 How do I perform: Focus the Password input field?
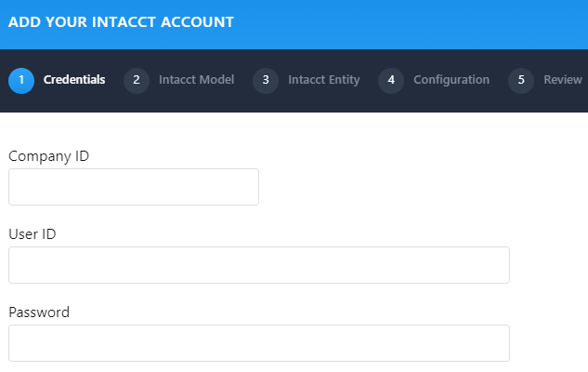click(x=259, y=343)
